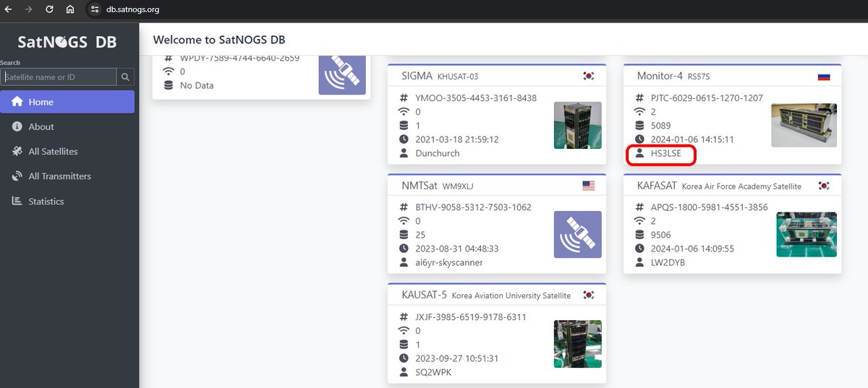Click data count 25 on NMTSat card

[x=420, y=236]
